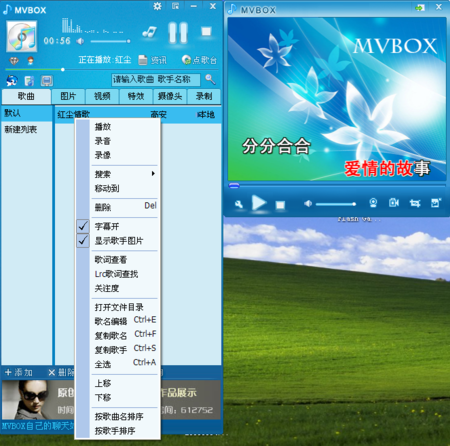Click the green arrow icon in video title bar
This screenshot has height=446, width=450.
(x=420, y=7)
